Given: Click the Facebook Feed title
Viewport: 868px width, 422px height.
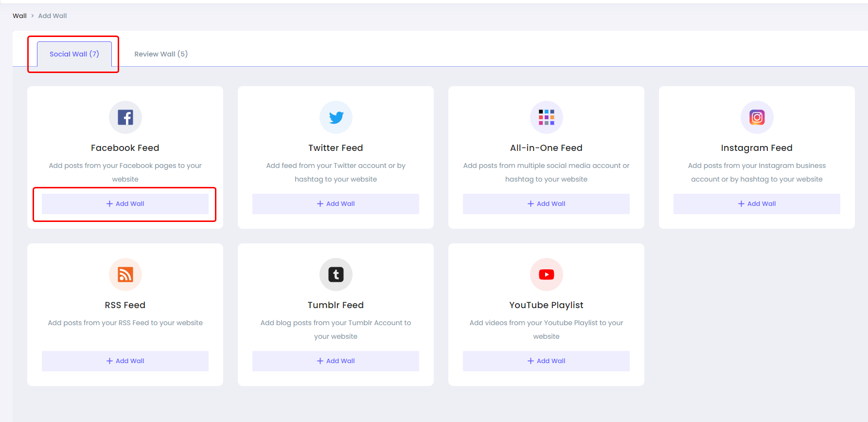Looking at the screenshot, I should (125, 148).
